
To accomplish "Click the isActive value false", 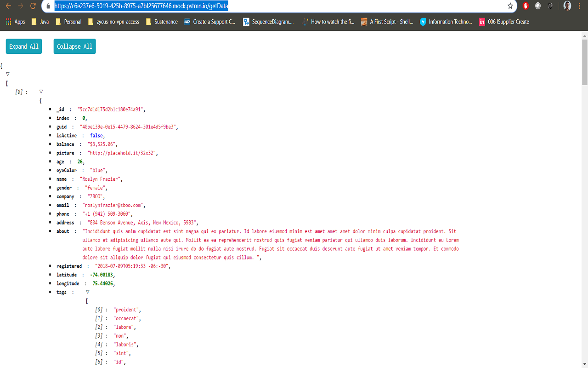I will [96, 136].
